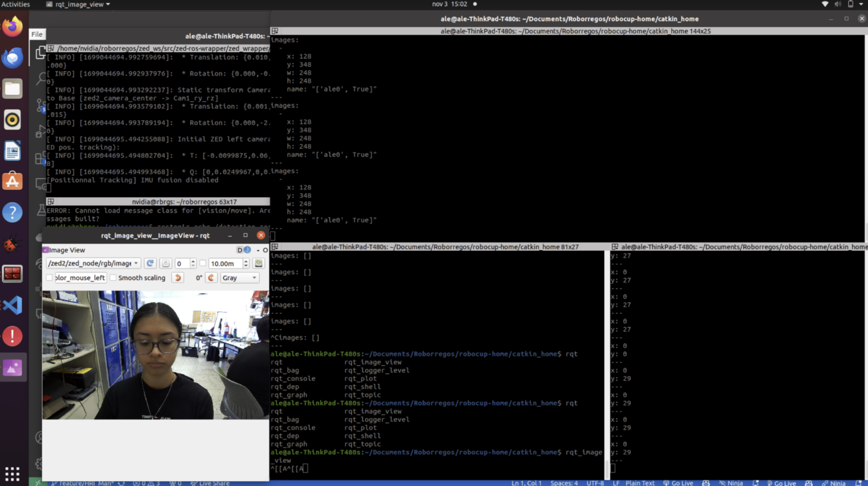Open Visual Studio Code from the dock
This screenshot has width=868, height=486.
(x=12, y=306)
